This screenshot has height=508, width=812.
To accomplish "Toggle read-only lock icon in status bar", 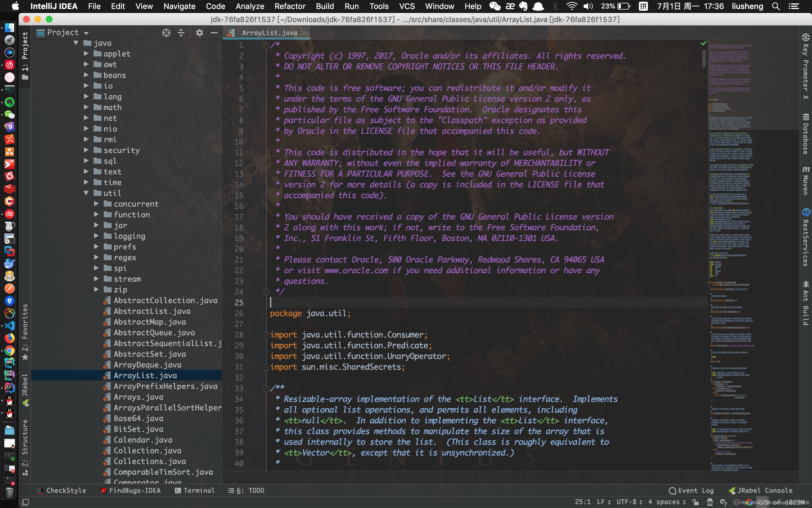I will [696, 502].
